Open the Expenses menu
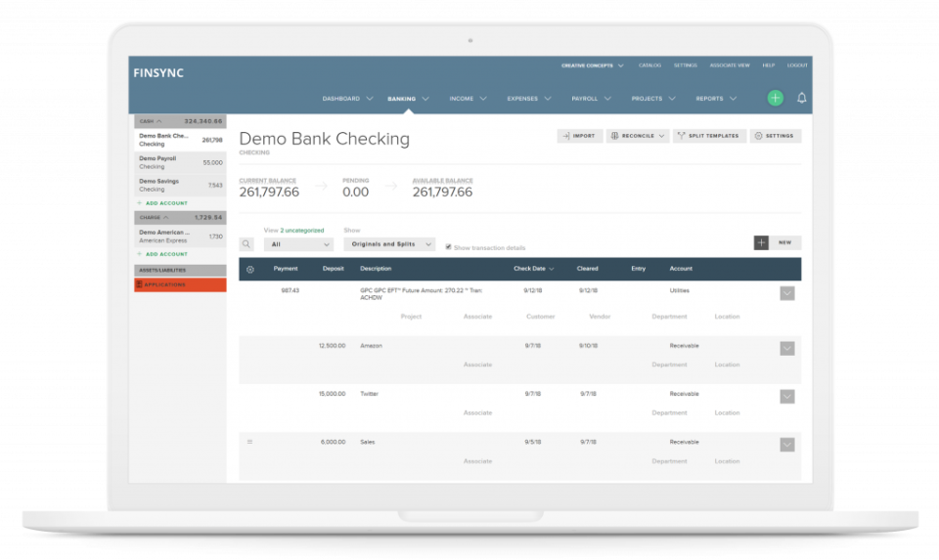 [x=529, y=98]
